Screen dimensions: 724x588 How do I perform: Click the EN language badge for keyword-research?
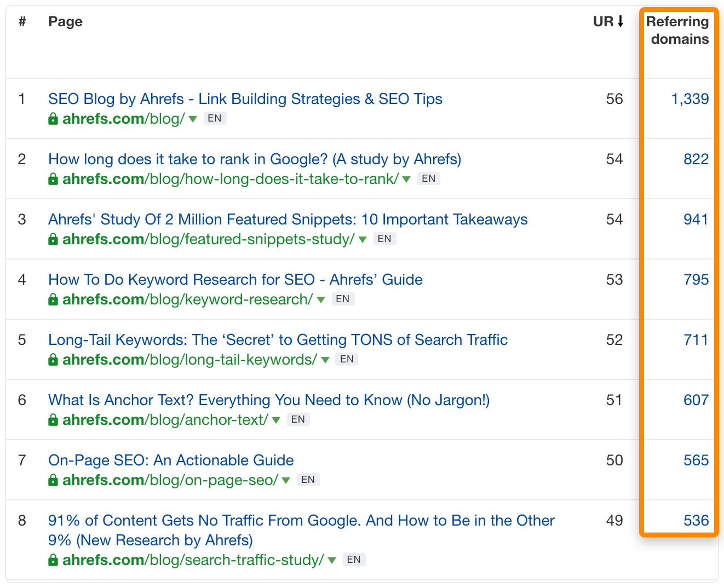point(343,299)
